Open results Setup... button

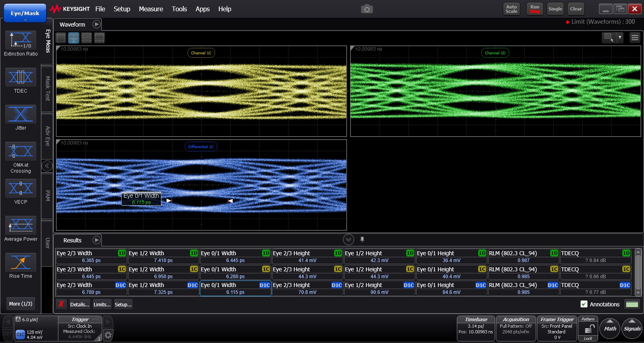click(123, 304)
